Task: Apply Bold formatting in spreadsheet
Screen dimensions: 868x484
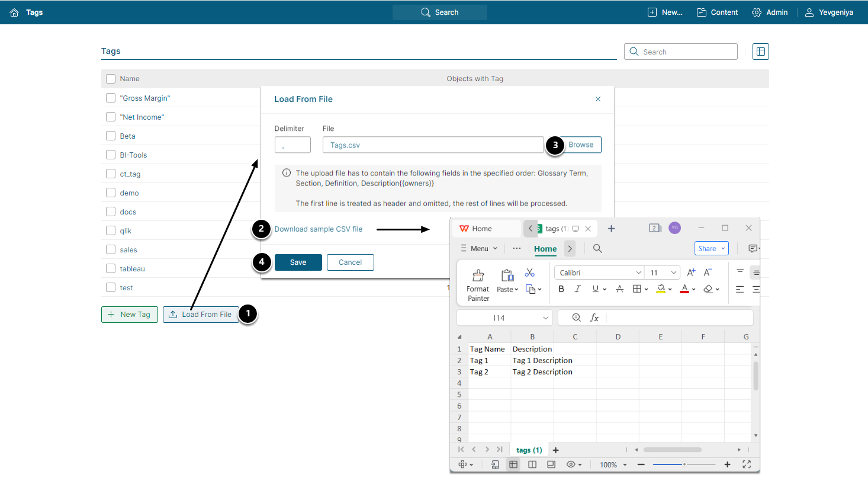Action: (561, 289)
